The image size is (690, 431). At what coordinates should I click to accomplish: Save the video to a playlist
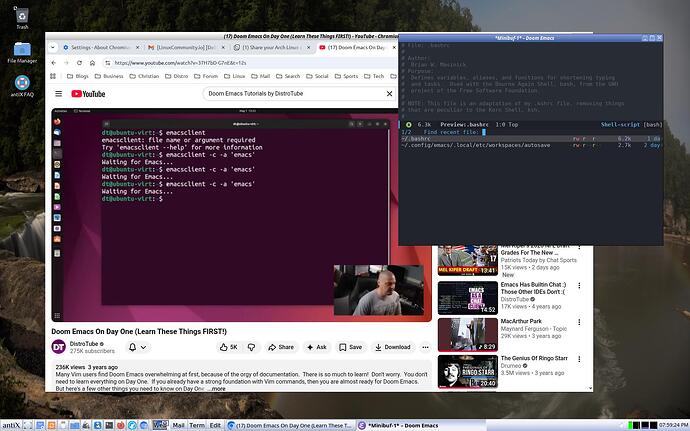[350, 347]
